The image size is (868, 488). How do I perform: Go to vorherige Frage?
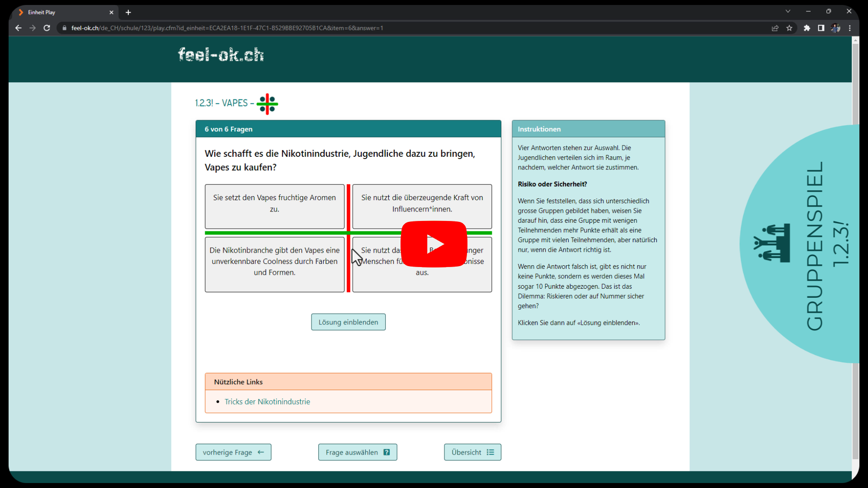click(233, 452)
